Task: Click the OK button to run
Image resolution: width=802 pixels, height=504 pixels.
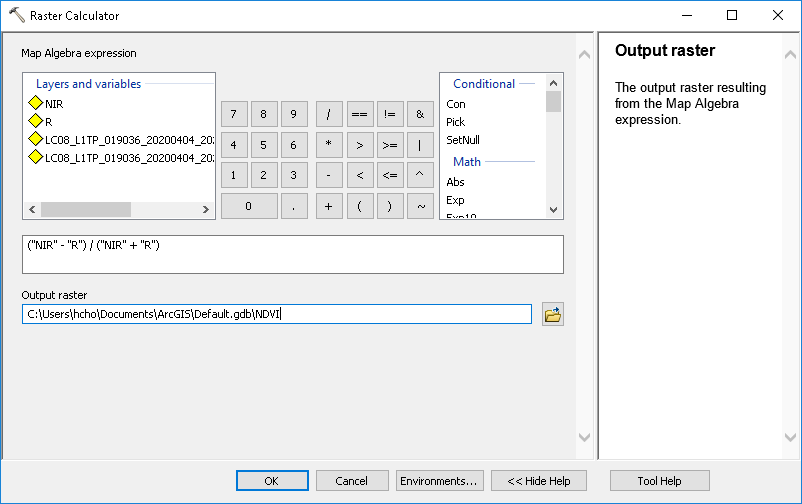Action: click(271, 481)
